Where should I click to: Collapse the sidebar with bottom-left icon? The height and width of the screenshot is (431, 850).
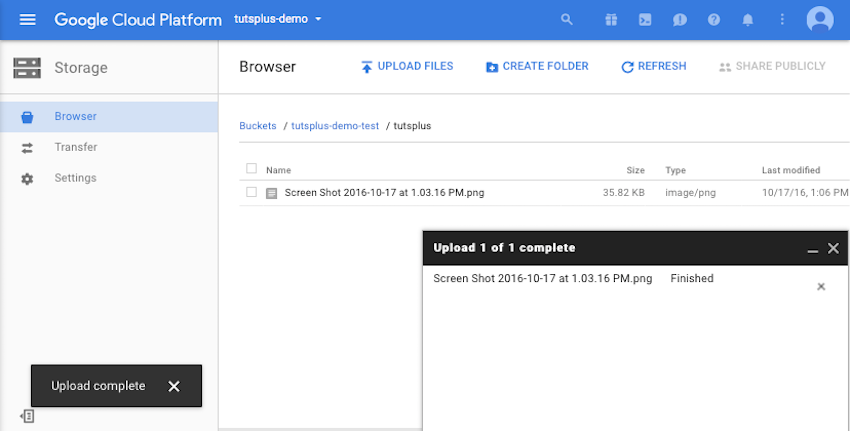pyautogui.click(x=27, y=416)
